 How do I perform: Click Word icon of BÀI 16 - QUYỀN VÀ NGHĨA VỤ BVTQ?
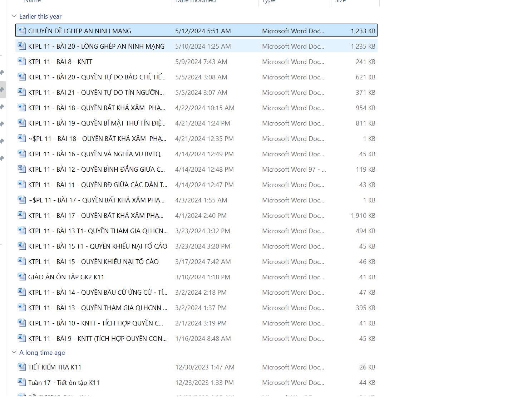click(x=22, y=153)
